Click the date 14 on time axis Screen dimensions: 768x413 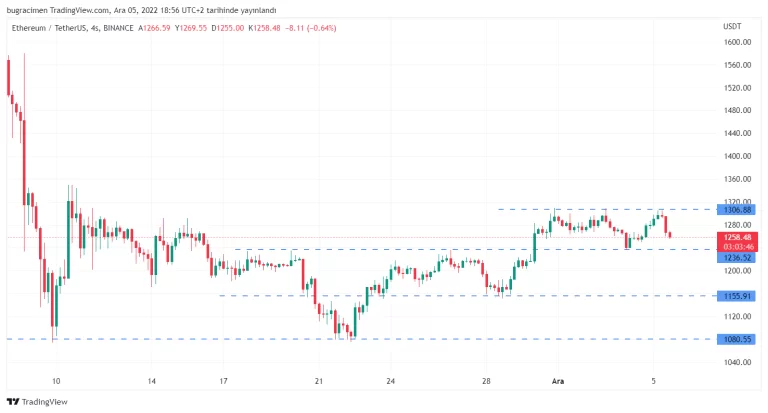tap(151, 381)
